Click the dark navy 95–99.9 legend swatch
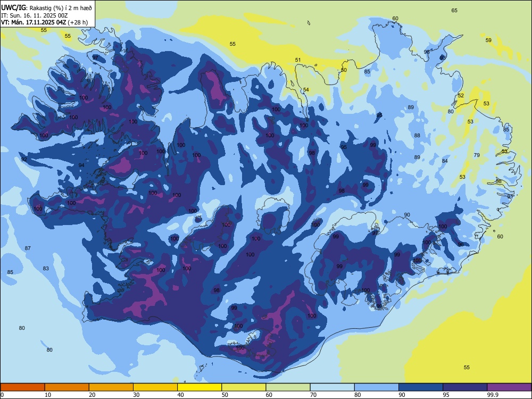 pyautogui.click(x=465, y=387)
